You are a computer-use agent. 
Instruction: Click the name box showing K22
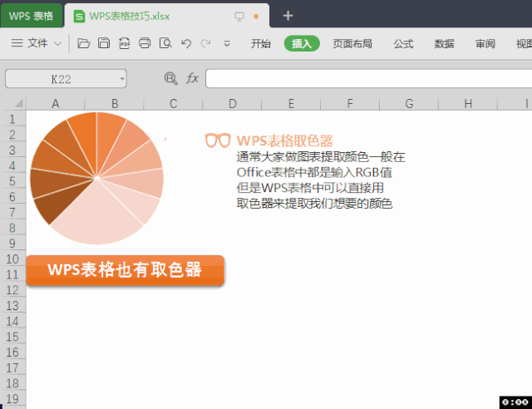click(61, 79)
